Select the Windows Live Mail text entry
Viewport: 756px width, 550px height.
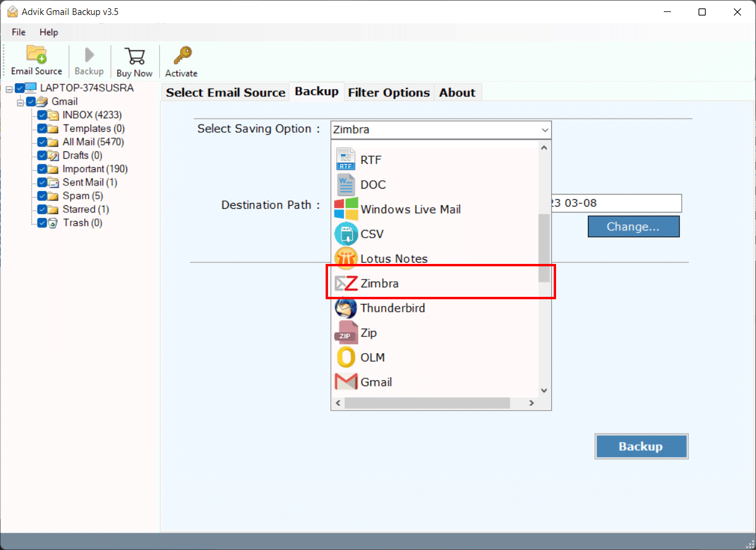click(x=411, y=209)
